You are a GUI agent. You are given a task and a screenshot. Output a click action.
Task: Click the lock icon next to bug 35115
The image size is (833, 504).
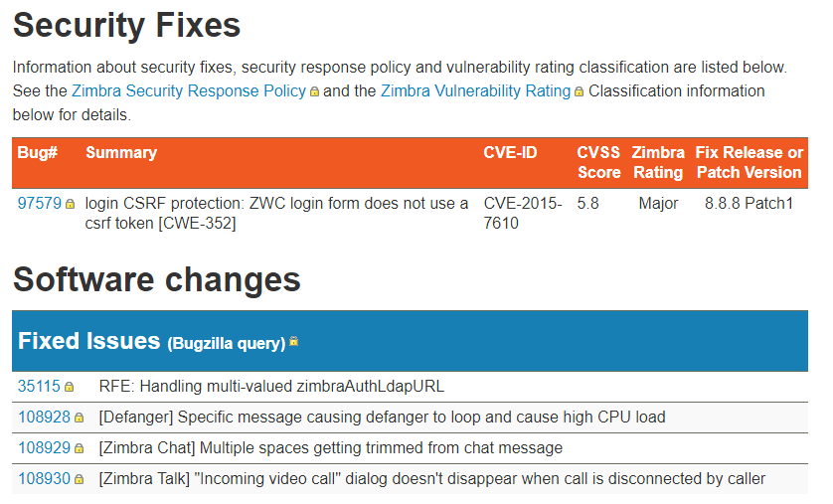coord(70,387)
